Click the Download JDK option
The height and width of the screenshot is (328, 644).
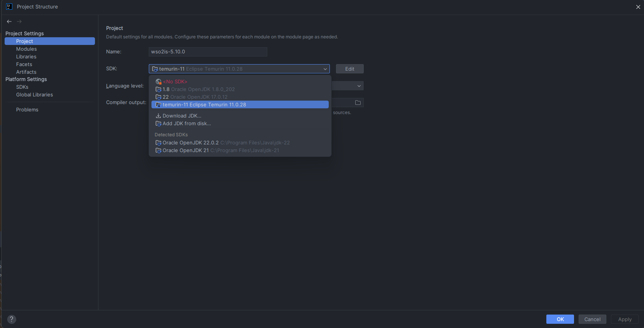[181, 116]
